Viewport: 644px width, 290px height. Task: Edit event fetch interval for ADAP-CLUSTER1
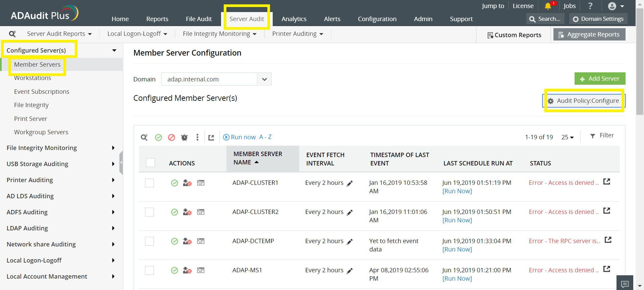click(x=350, y=183)
